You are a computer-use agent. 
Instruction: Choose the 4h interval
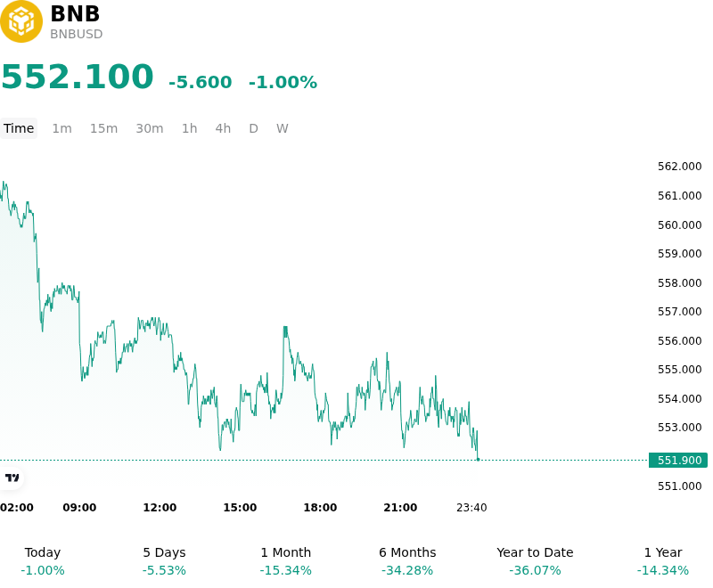point(224,128)
